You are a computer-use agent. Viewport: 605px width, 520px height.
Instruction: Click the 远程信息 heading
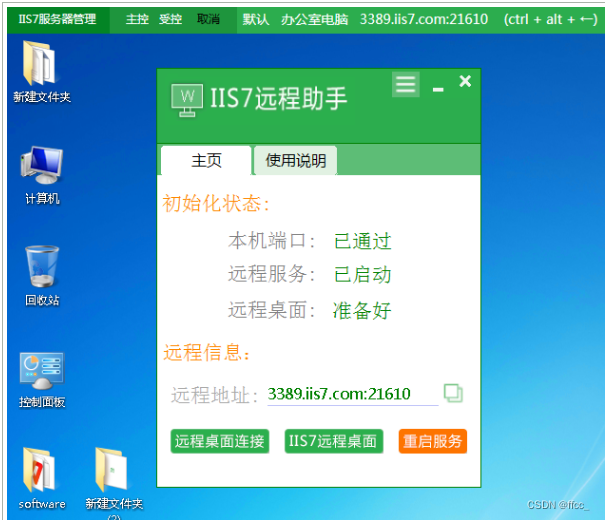tap(207, 353)
